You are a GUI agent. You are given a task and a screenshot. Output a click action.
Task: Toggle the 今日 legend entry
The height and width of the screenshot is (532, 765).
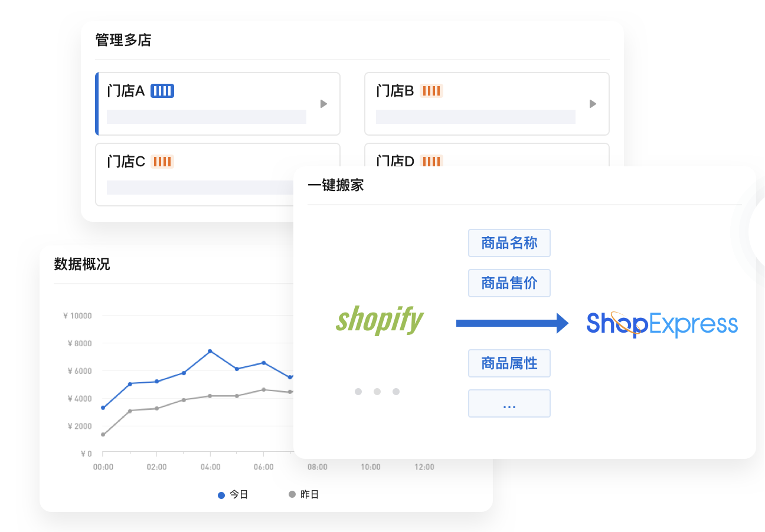pos(233,495)
